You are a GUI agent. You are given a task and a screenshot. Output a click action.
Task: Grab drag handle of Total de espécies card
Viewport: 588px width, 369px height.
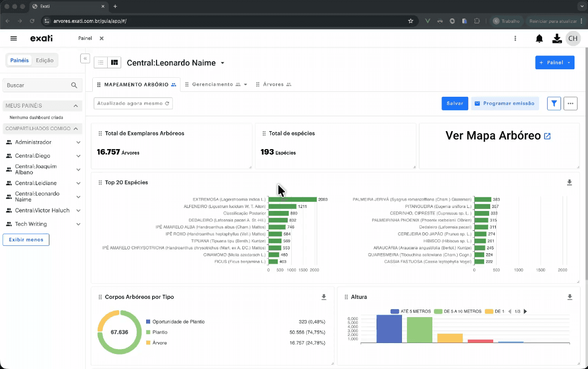264,134
